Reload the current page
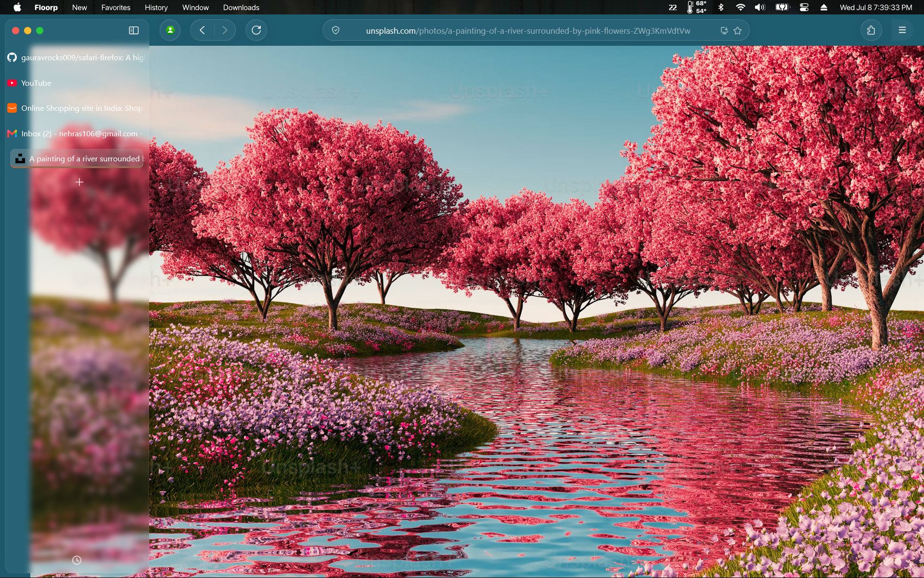 256,30
